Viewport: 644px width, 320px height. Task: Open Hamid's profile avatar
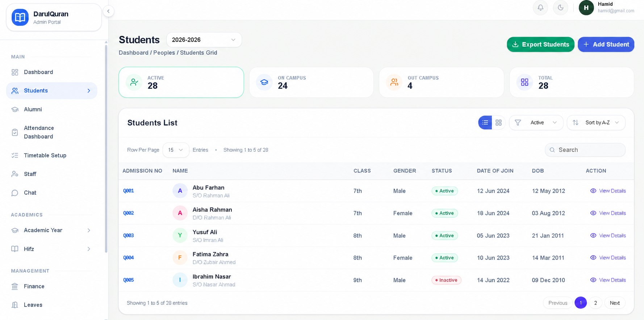586,8
